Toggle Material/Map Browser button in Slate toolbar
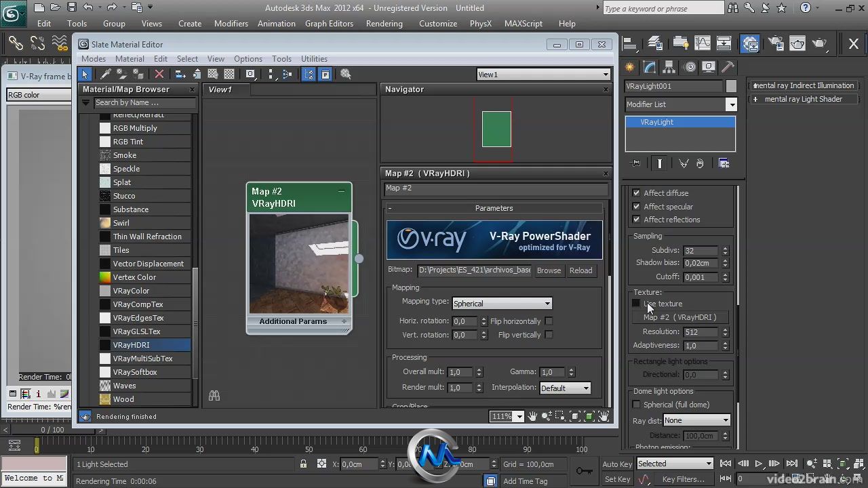868x488 pixels. click(x=309, y=74)
